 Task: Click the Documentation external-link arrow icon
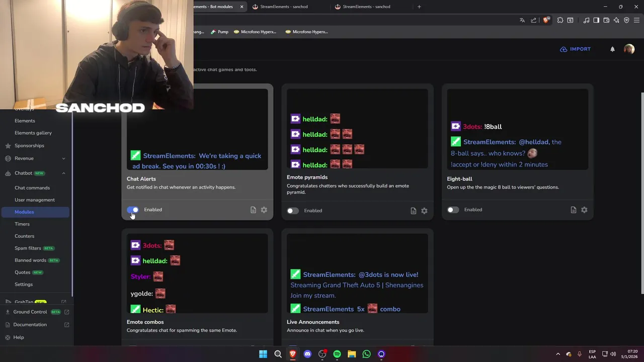67,325
